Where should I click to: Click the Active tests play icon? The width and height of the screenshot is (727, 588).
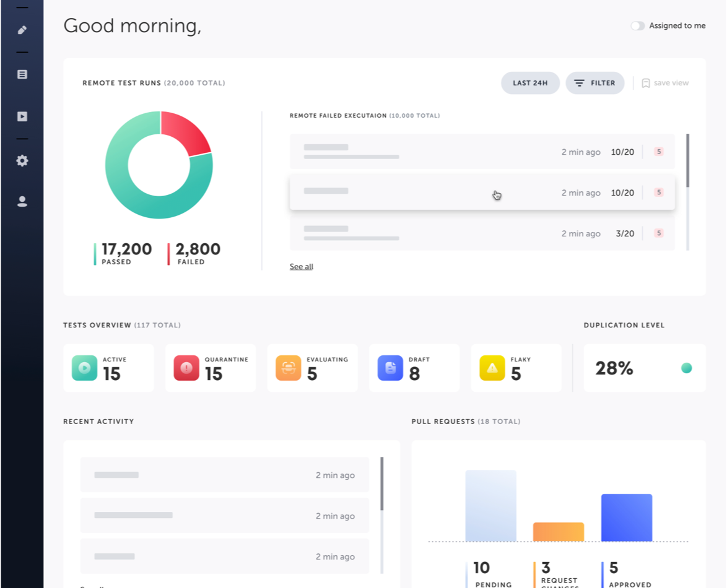(x=84, y=368)
